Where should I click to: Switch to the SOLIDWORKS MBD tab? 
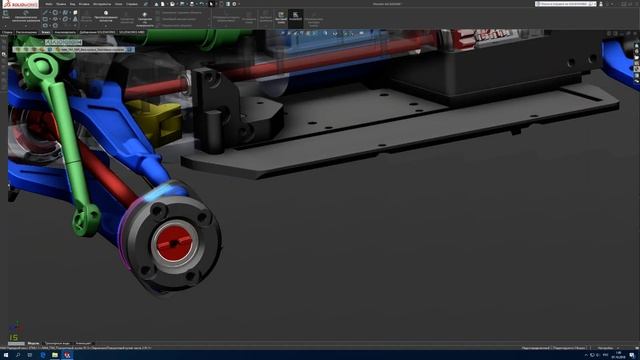pyautogui.click(x=131, y=32)
